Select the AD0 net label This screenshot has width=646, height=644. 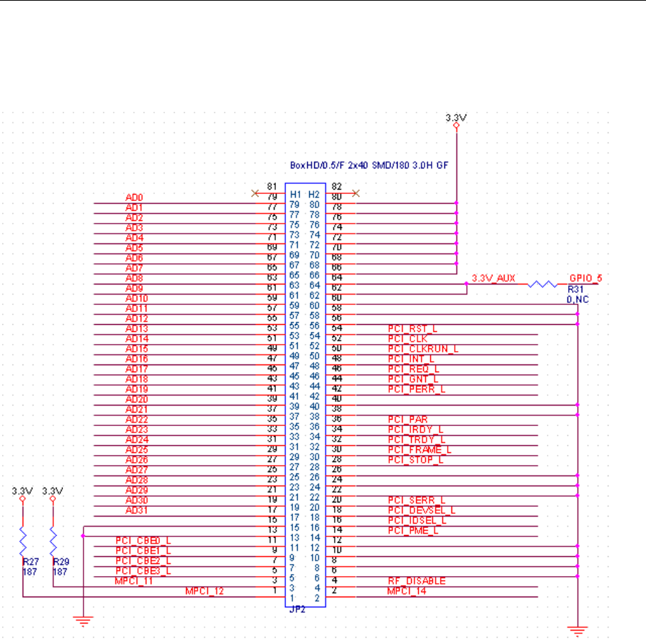(134, 197)
